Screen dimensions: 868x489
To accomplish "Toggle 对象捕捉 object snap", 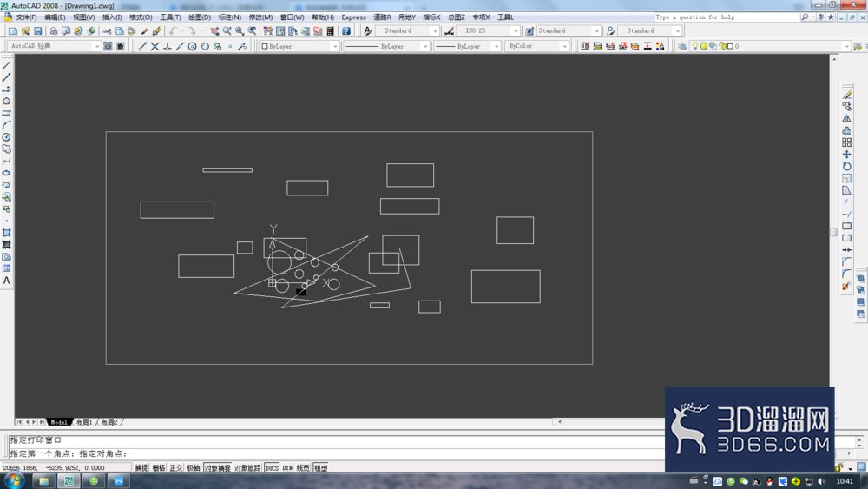I will [x=217, y=468].
